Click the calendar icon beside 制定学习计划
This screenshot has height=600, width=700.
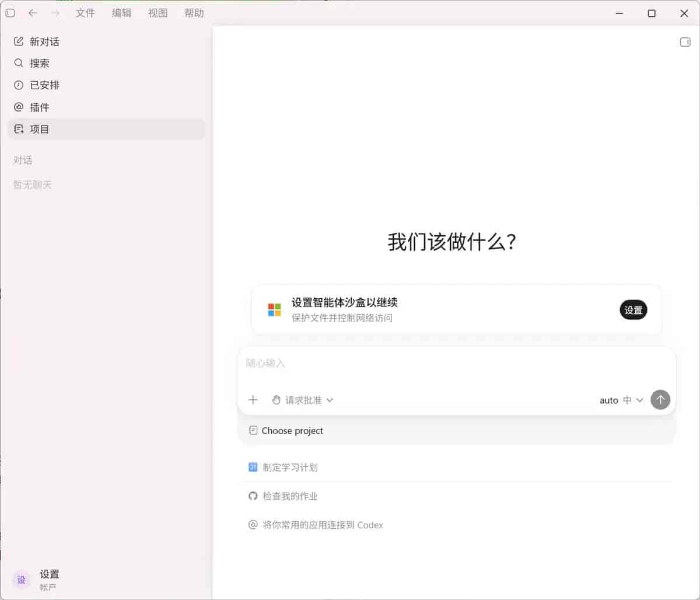click(253, 467)
